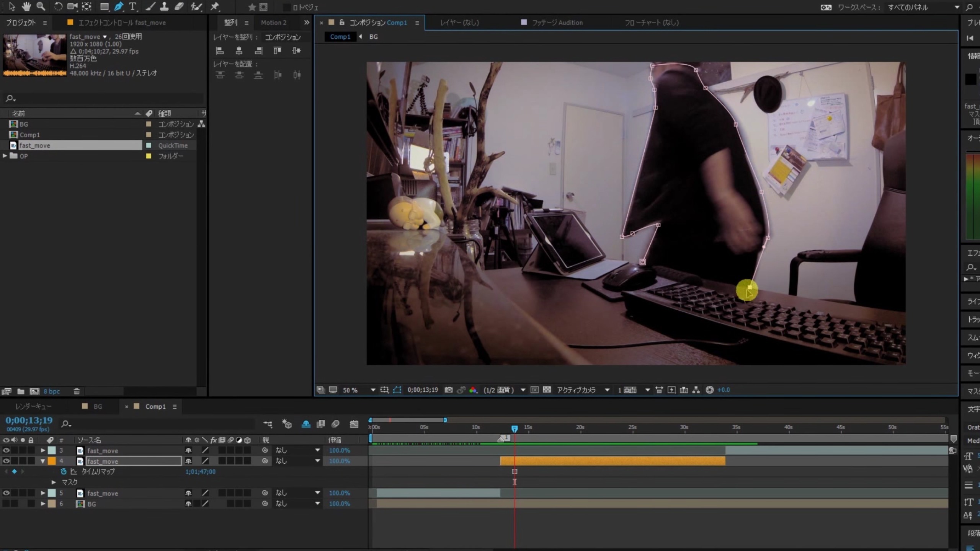
Task: Hide the fast_move layer 3 visibility eye
Action: coord(6,450)
